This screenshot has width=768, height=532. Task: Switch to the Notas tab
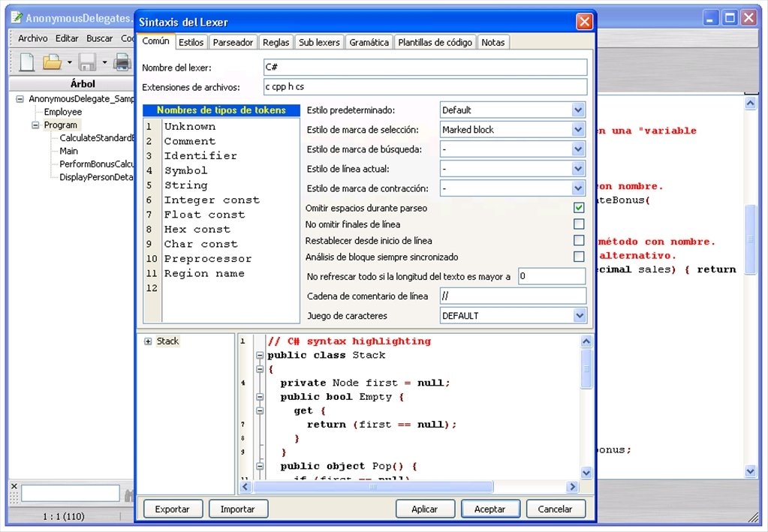pyautogui.click(x=492, y=43)
